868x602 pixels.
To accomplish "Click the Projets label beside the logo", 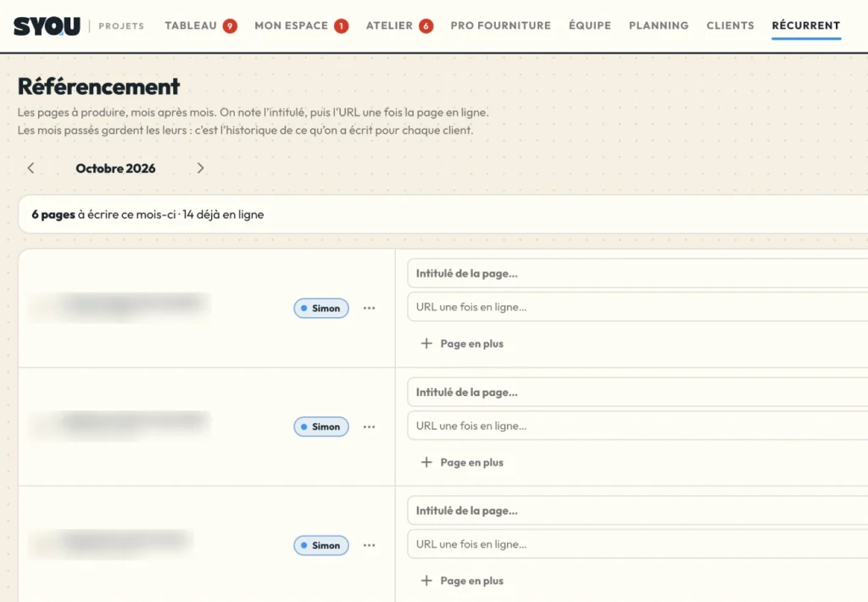I will tap(121, 26).
